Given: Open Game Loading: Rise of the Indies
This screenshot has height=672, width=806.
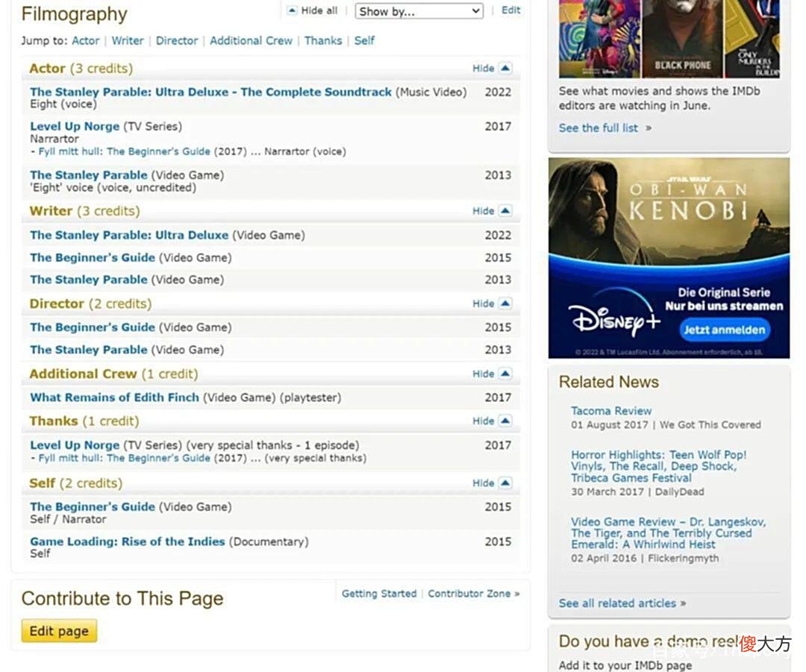Looking at the screenshot, I should coord(128,542).
